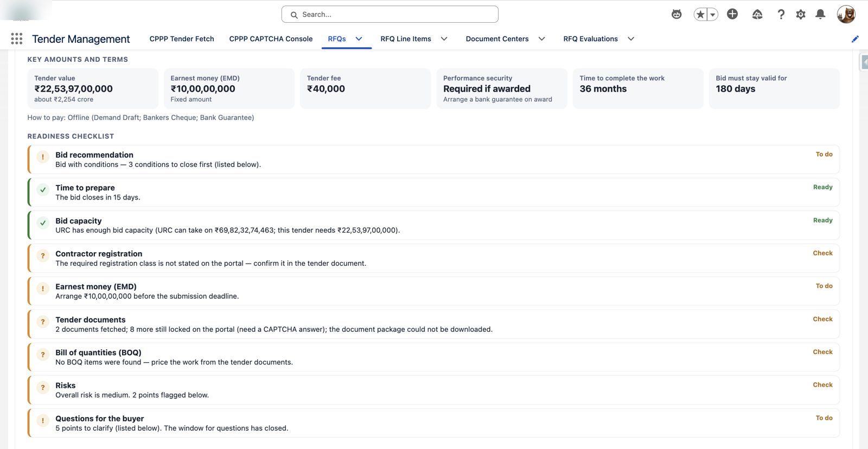Open the Notifications bell

point(820,14)
